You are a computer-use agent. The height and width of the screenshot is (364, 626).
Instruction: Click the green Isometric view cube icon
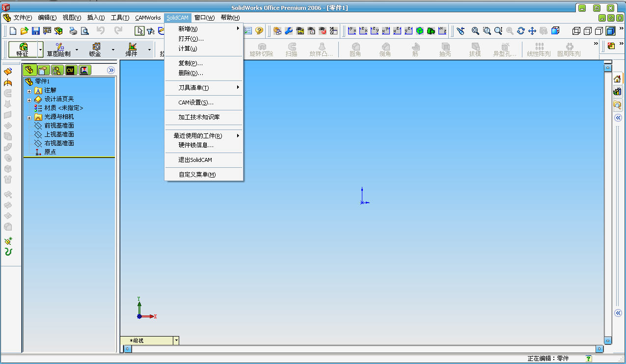(420, 31)
